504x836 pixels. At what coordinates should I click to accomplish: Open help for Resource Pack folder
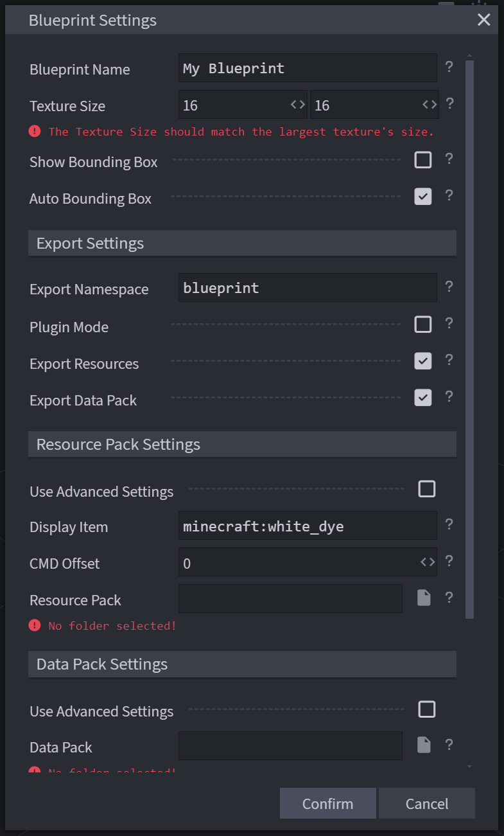pyautogui.click(x=449, y=598)
